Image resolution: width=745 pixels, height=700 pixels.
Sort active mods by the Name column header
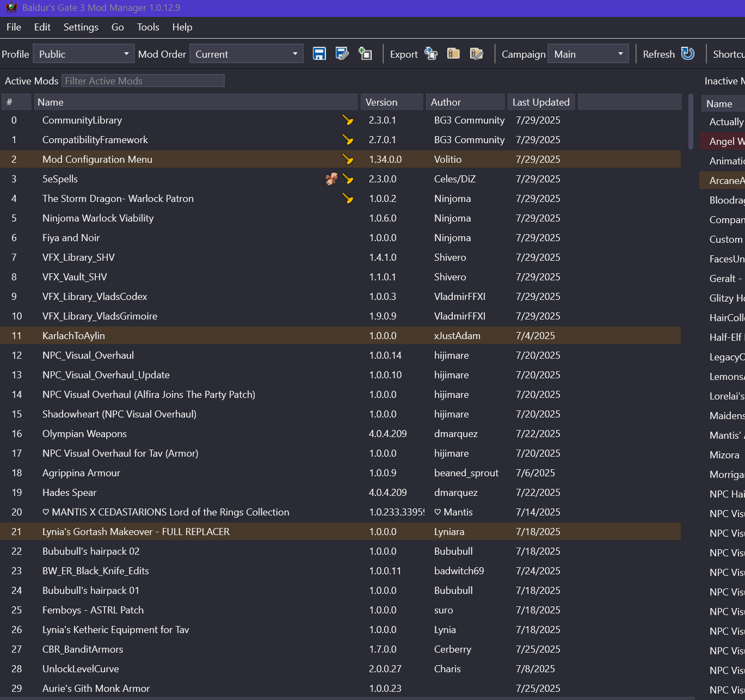tap(196, 102)
